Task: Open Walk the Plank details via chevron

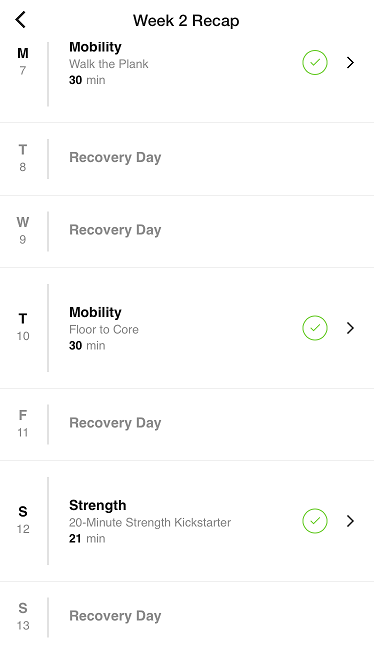Action: (x=350, y=63)
